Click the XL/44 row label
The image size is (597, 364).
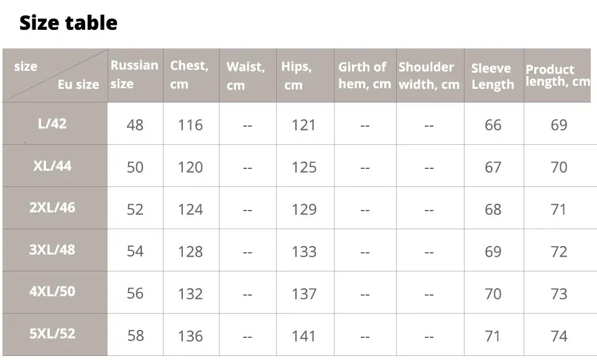[x=52, y=166]
